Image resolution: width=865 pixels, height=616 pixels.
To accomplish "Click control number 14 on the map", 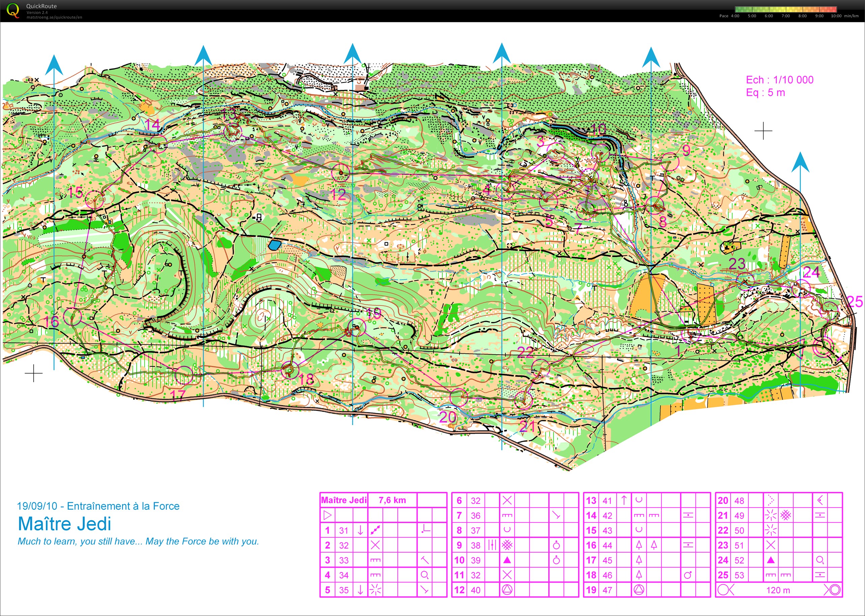I will (x=152, y=124).
